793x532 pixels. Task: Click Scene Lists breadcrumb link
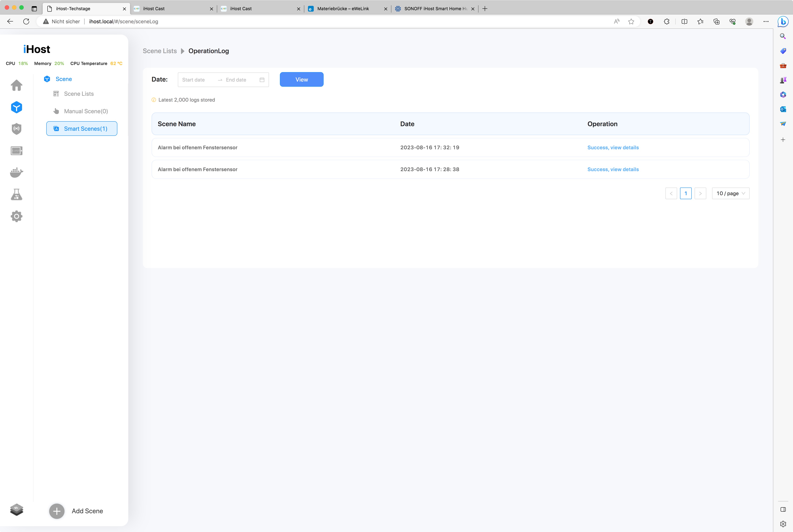coord(160,51)
